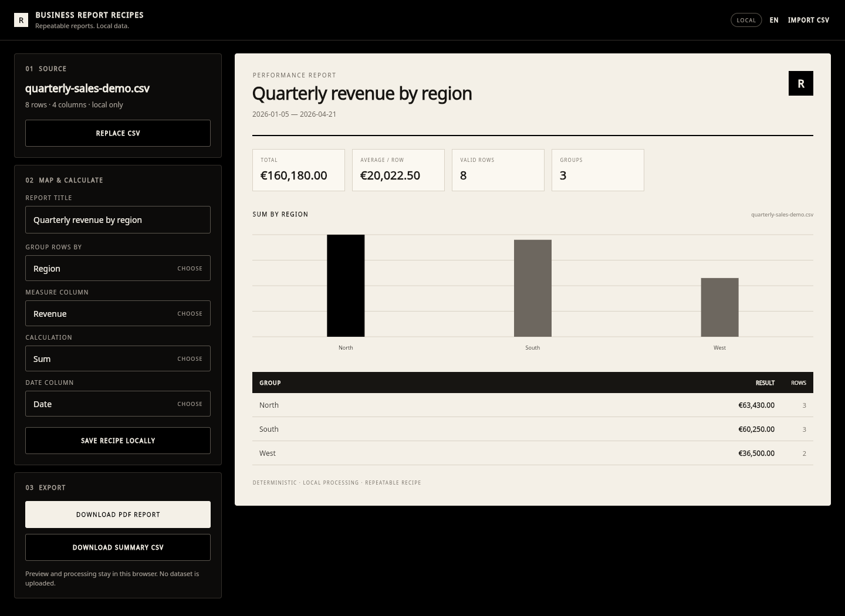
Task: Select the South bar in the chart
Action: click(533, 288)
